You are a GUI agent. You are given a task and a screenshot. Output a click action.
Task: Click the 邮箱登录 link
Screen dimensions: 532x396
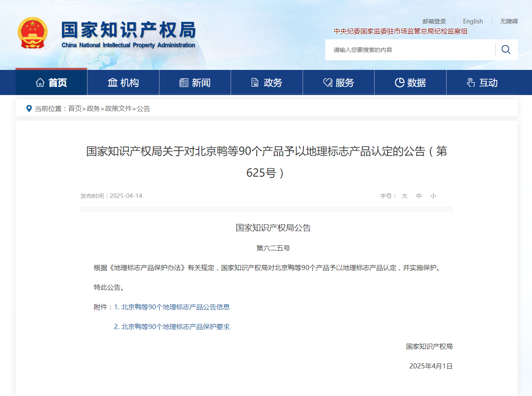pyautogui.click(x=434, y=21)
